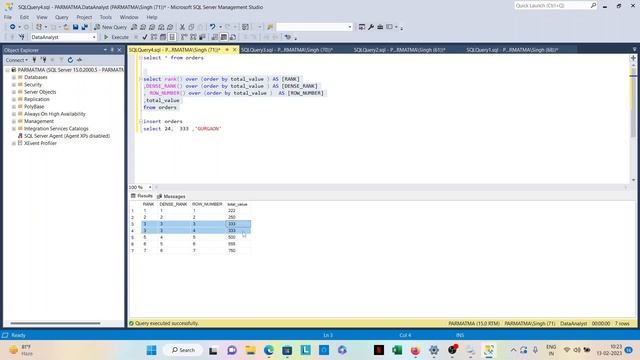This screenshot has width=640, height=360.
Task: Open the Connect dropdown in Object Explorer
Action: coord(17,60)
